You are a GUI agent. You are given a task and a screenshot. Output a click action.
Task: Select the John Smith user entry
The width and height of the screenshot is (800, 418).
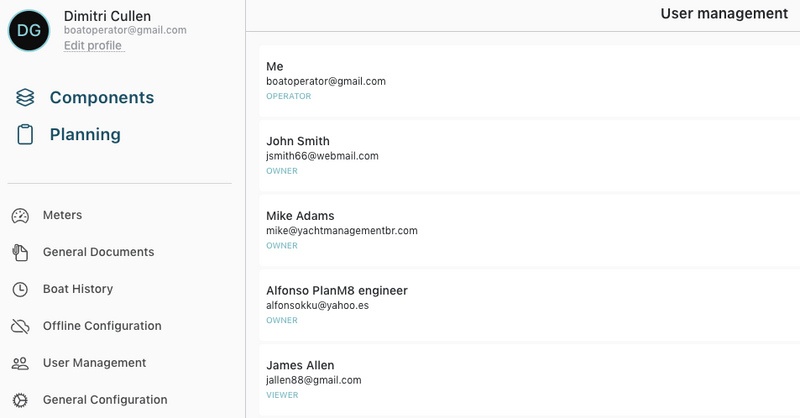520,155
